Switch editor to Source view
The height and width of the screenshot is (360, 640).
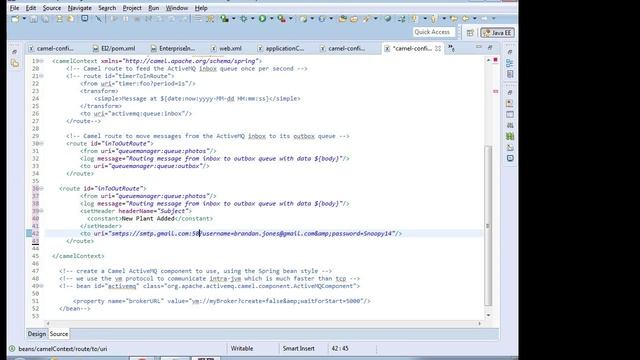[59, 334]
